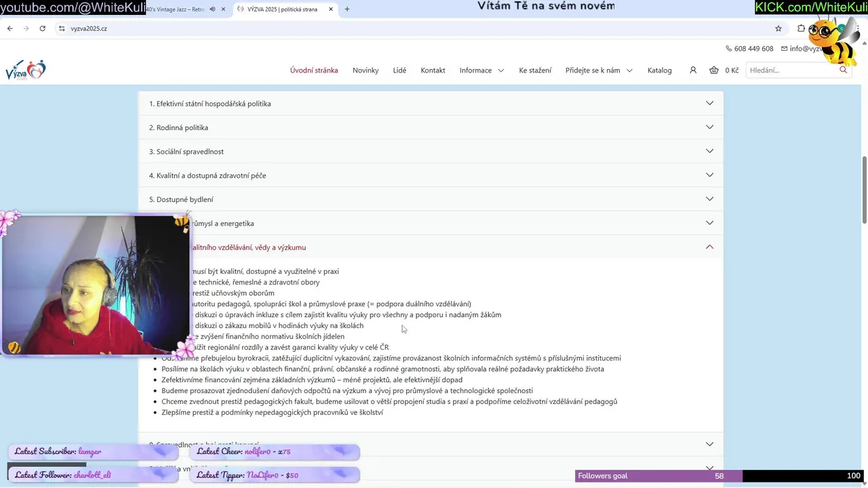The width and height of the screenshot is (868, 488).
Task: Bookmark this page with the star icon
Action: tap(778, 28)
